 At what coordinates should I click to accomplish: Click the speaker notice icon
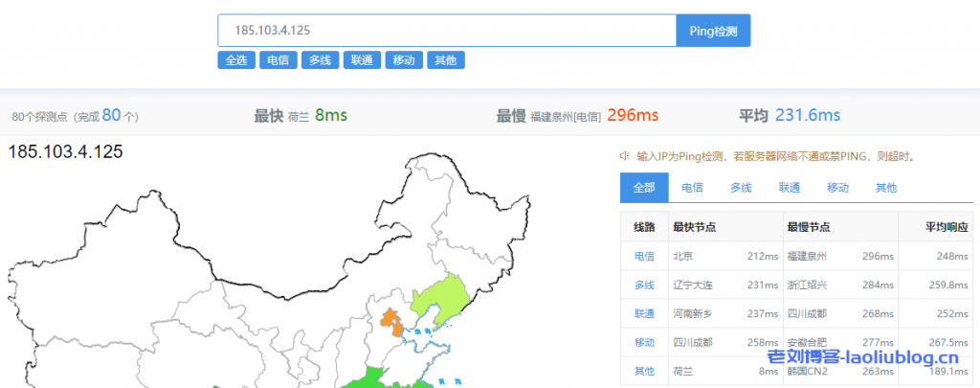coord(624,156)
